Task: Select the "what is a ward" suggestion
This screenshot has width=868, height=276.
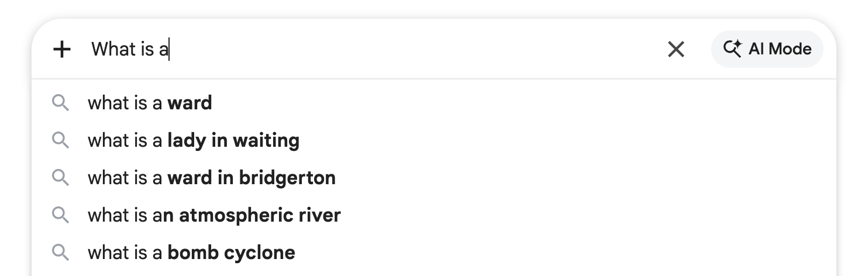Action: 150,103
